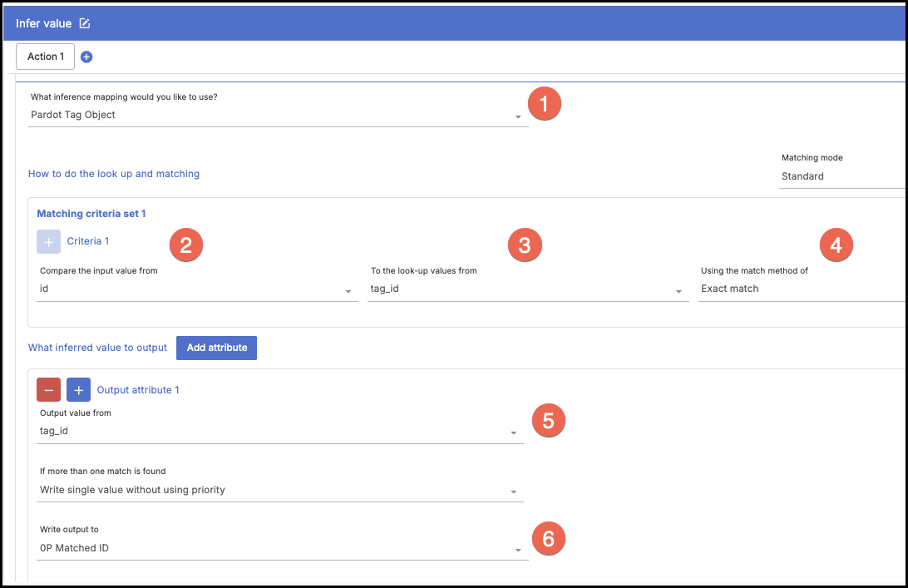Expand the 'Output value from' dropdown

click(x=280, y=432)
